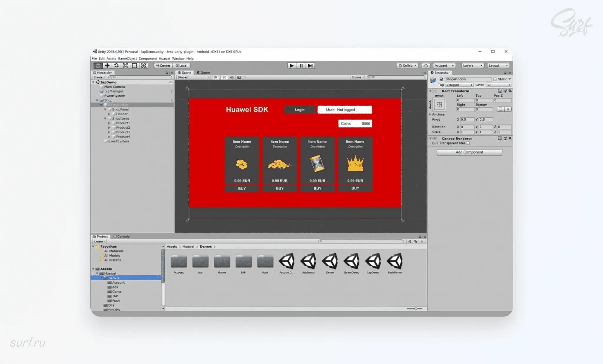Enable the Static checkbox

pos(495,79)
